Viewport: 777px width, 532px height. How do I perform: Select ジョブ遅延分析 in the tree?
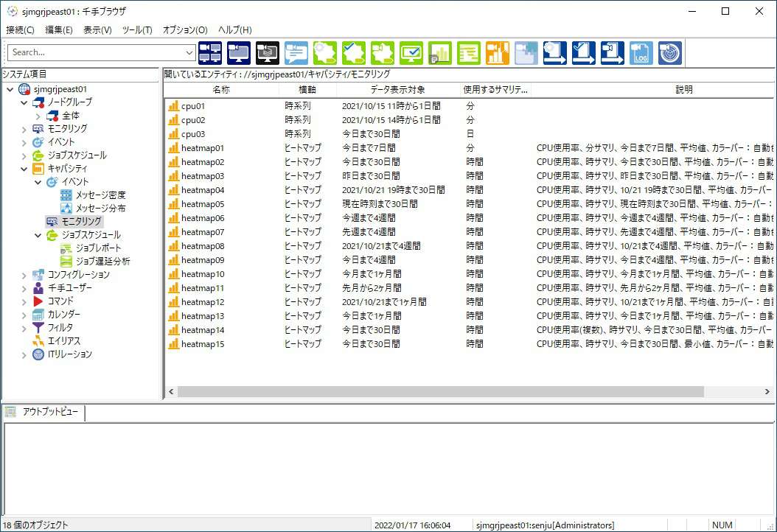(102, 262)
